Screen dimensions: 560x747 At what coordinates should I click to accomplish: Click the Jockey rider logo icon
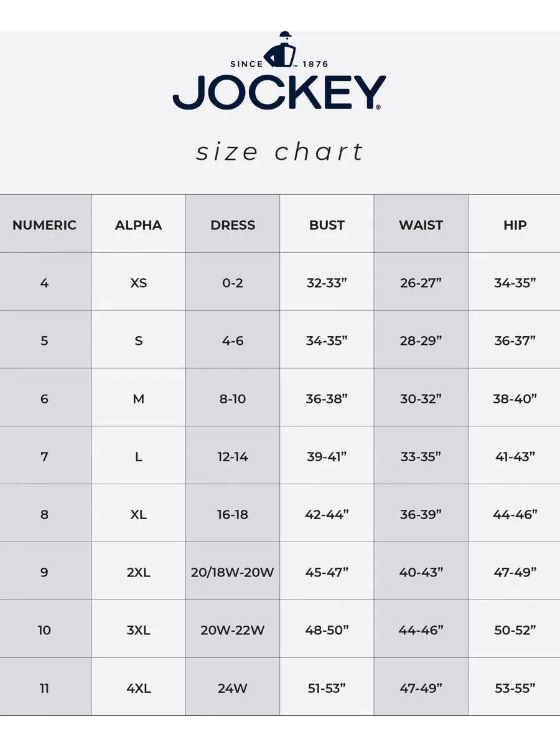pyautogui.click(x=280, y=49)
